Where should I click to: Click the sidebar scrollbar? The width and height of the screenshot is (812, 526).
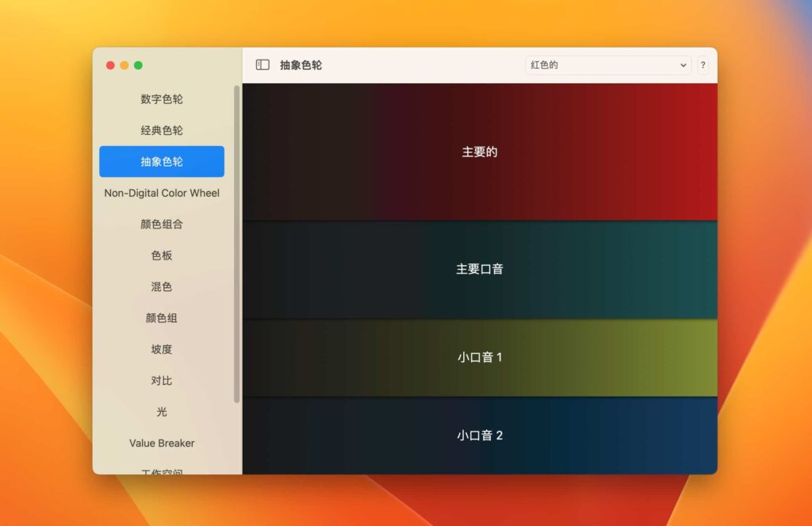(x=236, y=238)
